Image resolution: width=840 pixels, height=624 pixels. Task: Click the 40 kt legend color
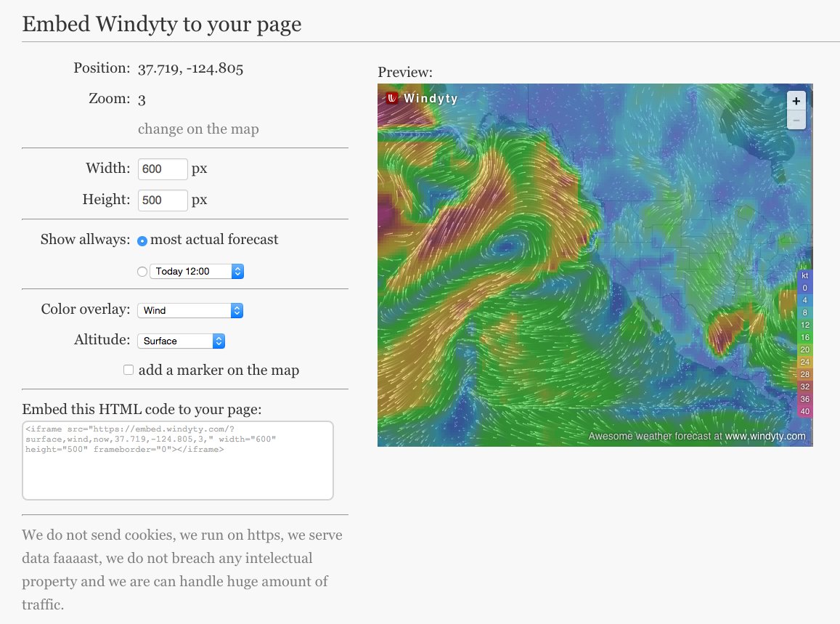pyautogui.click(x=804, y=412)
